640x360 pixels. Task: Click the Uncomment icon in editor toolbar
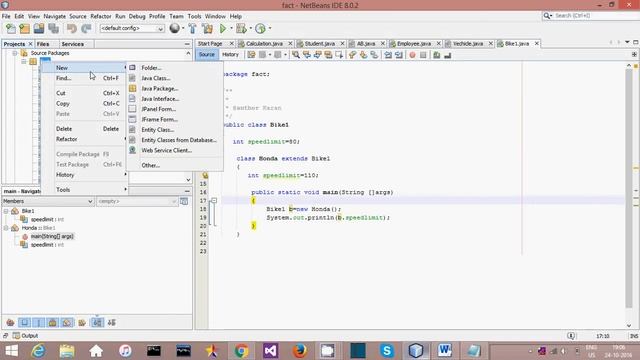pos(447,55)
